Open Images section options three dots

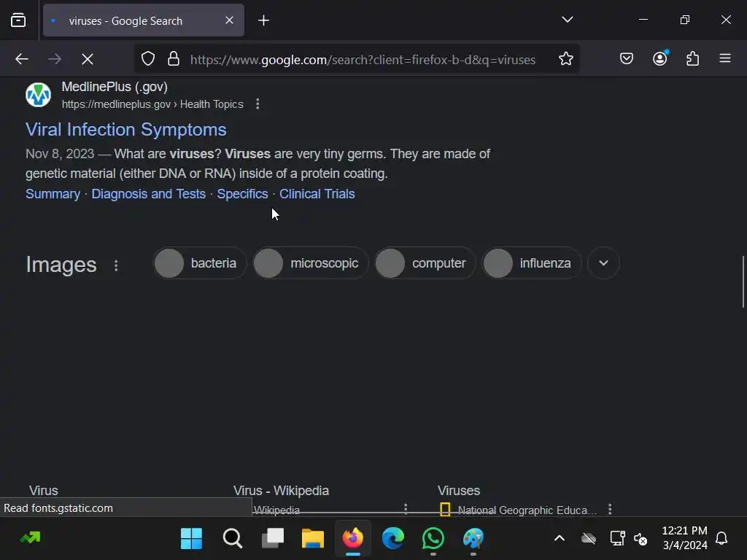coord(116,265)
